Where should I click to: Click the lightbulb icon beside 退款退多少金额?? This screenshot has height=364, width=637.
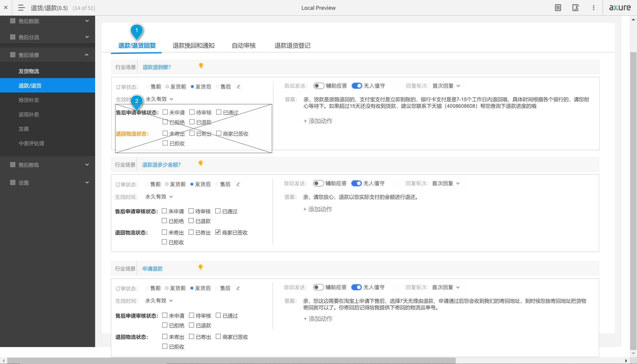pyautogui.click(x=200, y=163)
